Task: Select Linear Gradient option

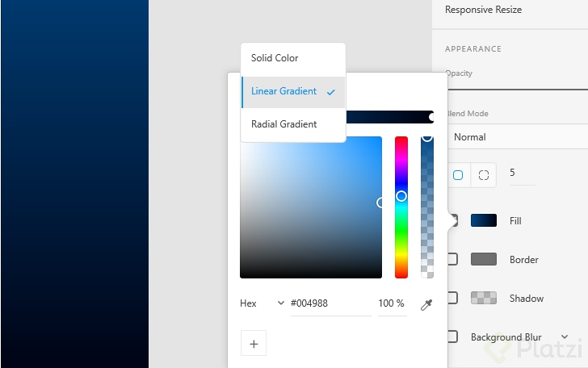Action: [x=293, y=92]
